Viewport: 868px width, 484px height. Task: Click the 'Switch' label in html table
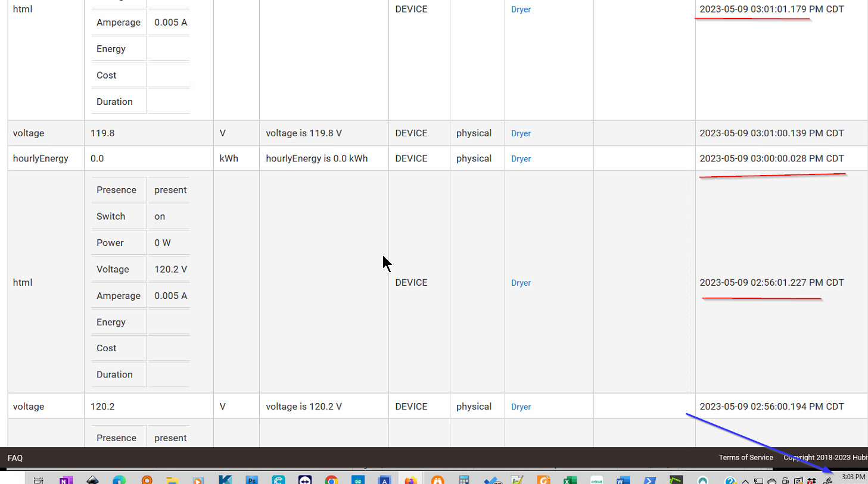point(111,217)
